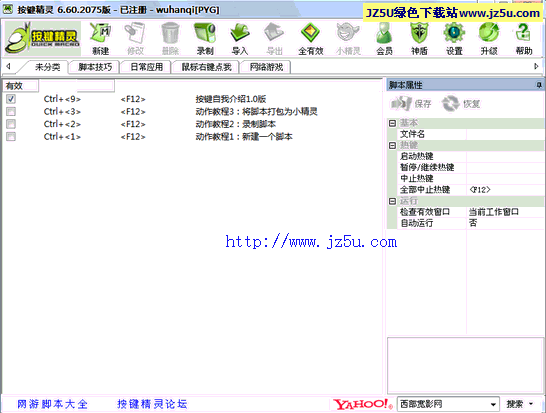Click the 文件名 value field
The height and width of the screenshot is (413, 546).
505,134
